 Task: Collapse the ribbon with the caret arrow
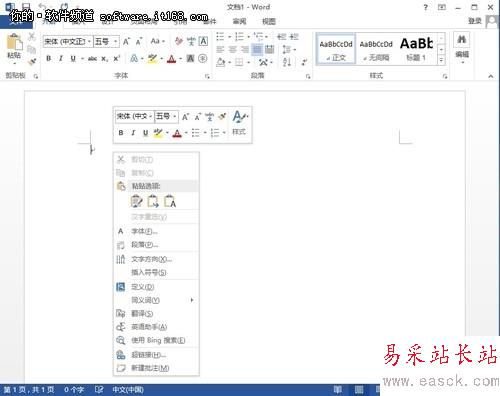[x=491, y=76]
